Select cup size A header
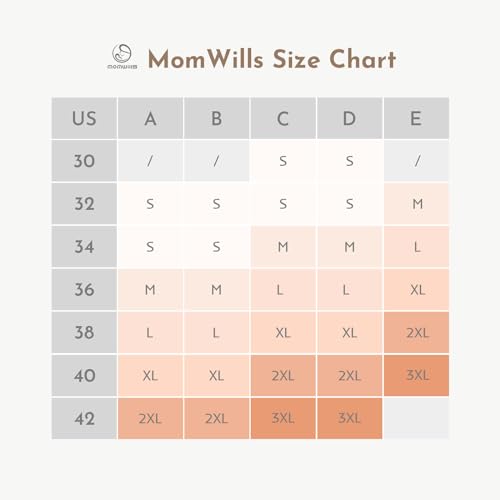 coord(150,118)
